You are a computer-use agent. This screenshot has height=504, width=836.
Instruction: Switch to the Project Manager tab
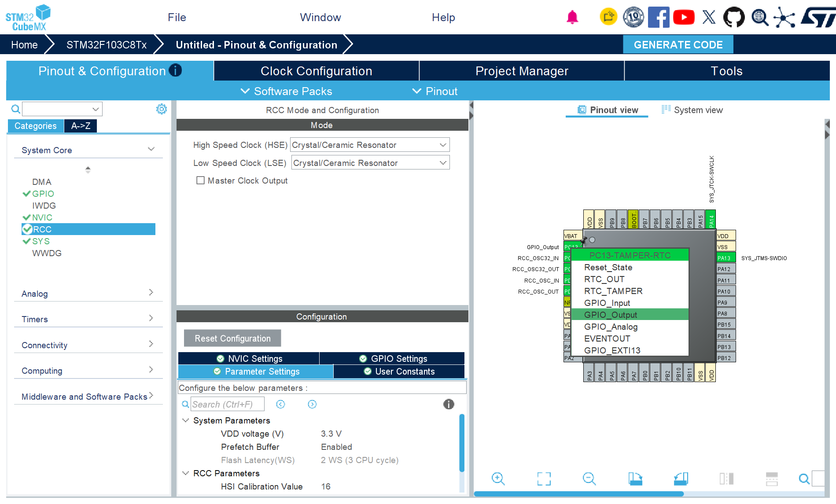point(522,71)
